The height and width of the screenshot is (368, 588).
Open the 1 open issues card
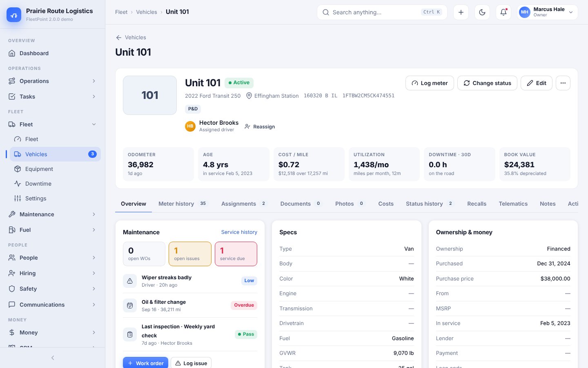[x=190, y=254]
